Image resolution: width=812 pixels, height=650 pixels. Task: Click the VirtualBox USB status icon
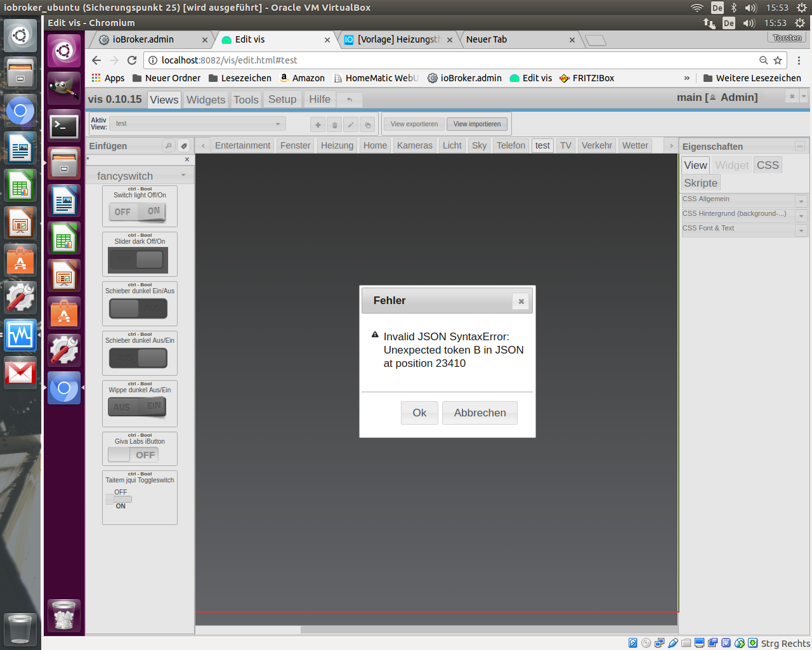click(673, 643)
